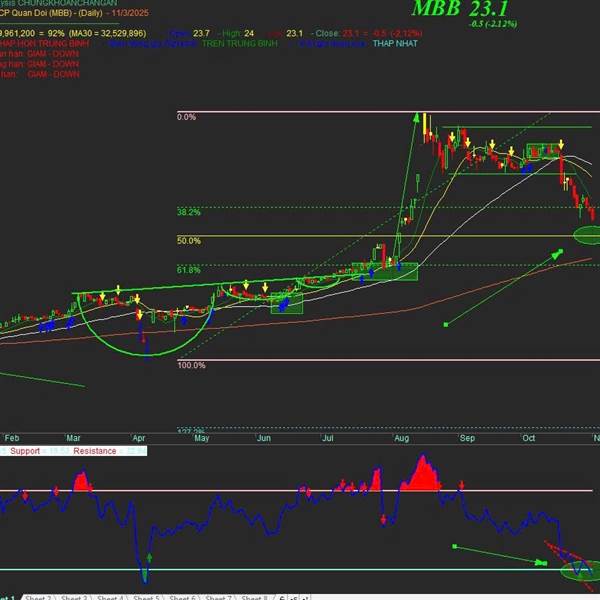Image resolution: width=600 pixels, height=600 pixels.
Task: Click the TREN TRUNG BINH status text
Action: pyautogui.click(x=240, y=44)
